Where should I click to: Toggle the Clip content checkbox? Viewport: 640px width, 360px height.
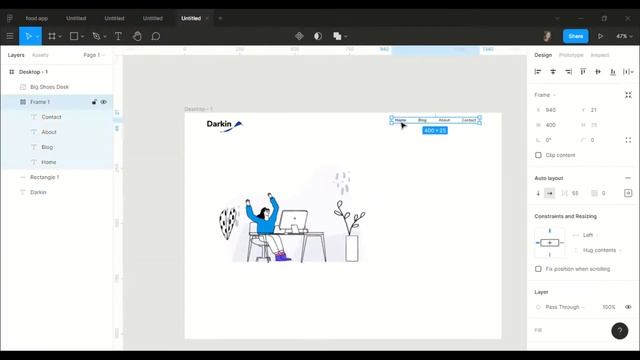(538, 155)
